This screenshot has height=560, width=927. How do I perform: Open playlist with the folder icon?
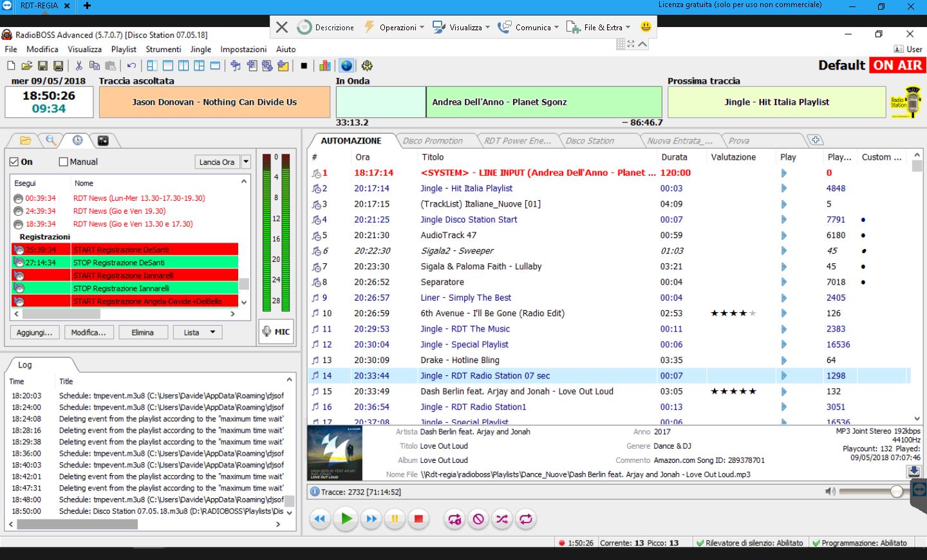pos(26,66)
